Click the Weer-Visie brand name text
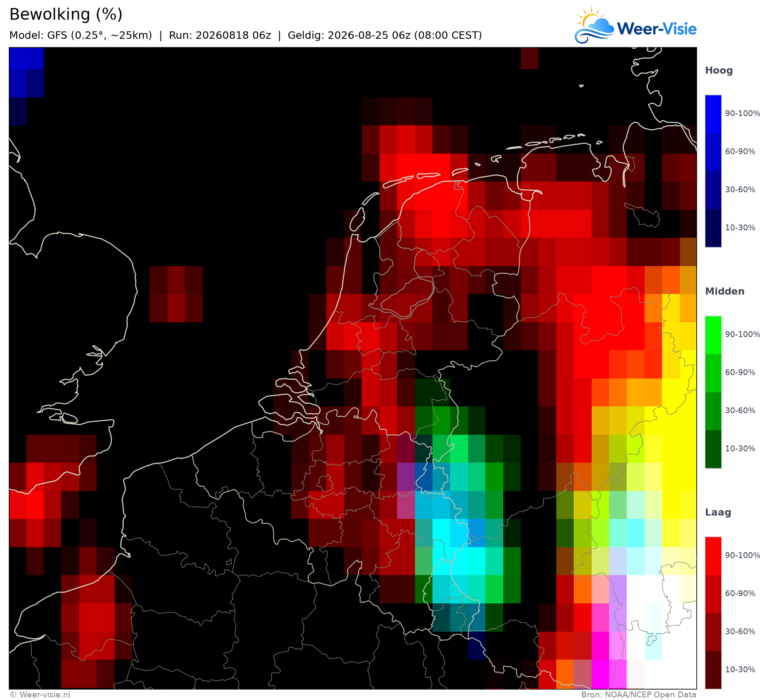This screenshot has height=700, width=760. pyautogui.click(x=657, y=29)
